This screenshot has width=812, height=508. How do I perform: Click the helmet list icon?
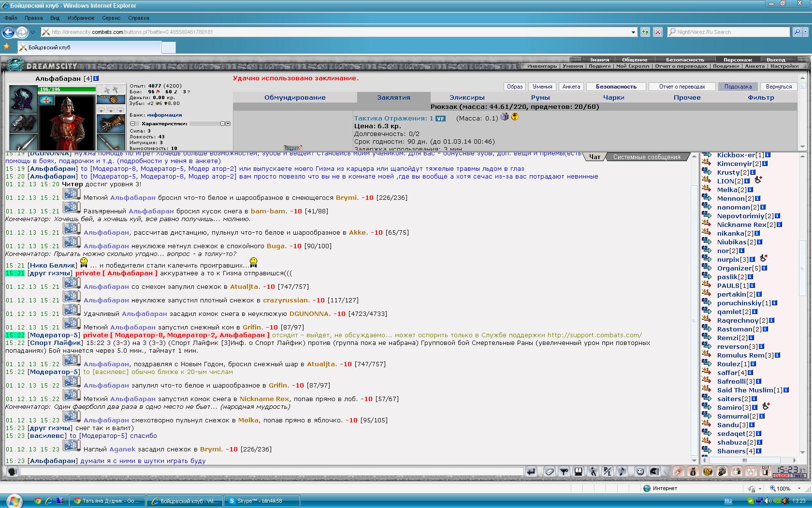(x=655, y=472)
